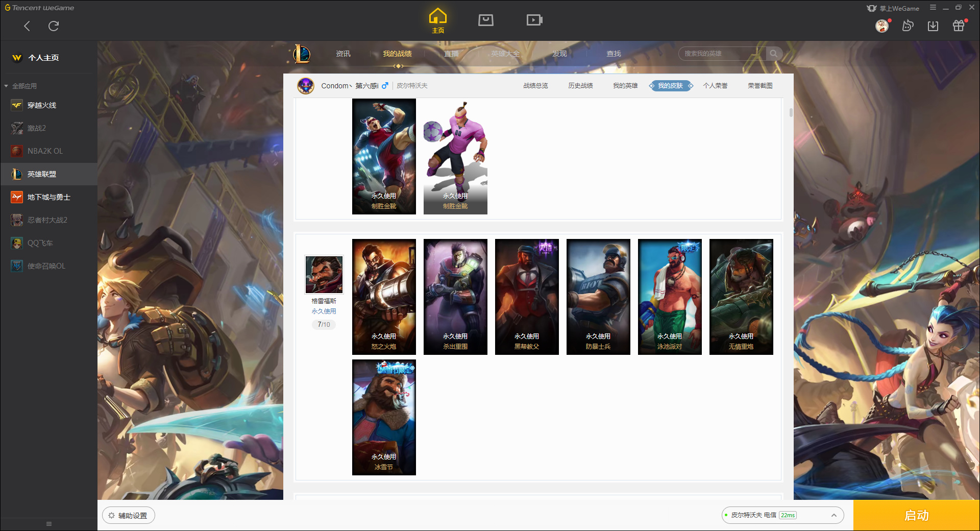Screen dimensions: 980x531
Task: Click the 格雷福斯 champion portrait
Action: click(324, 275)
